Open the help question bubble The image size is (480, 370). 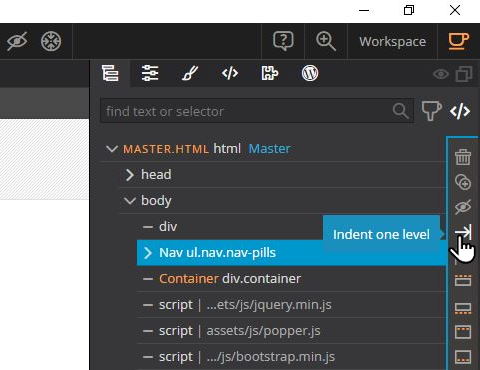pyautogui.click(x=283, y=41)
